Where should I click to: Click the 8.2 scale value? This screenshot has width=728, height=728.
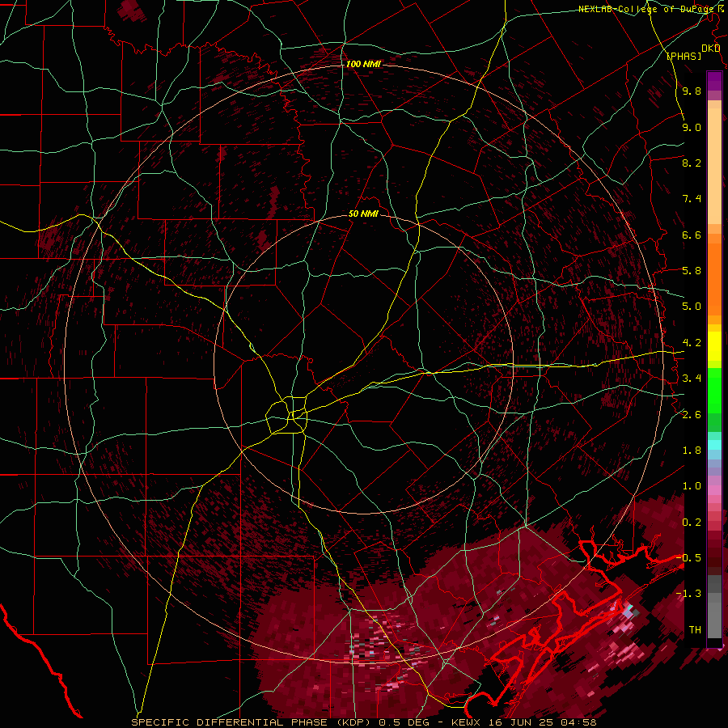point(692,163)
